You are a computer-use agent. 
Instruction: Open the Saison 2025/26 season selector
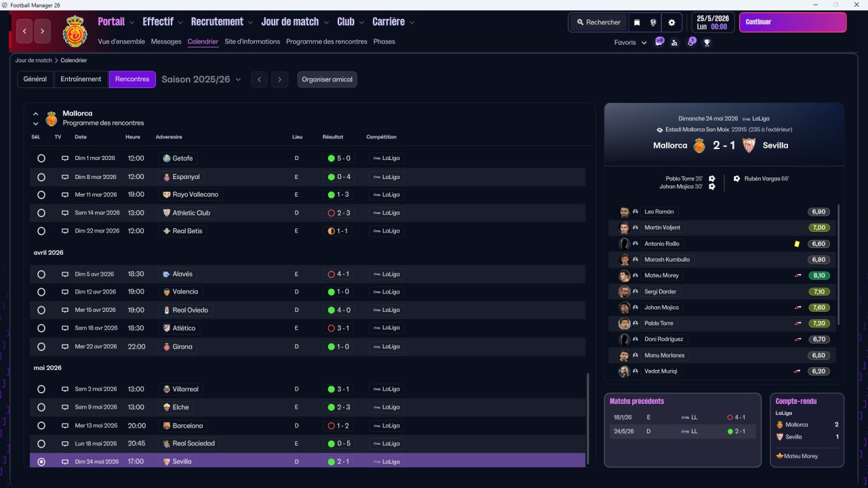(x=201, y=79)
